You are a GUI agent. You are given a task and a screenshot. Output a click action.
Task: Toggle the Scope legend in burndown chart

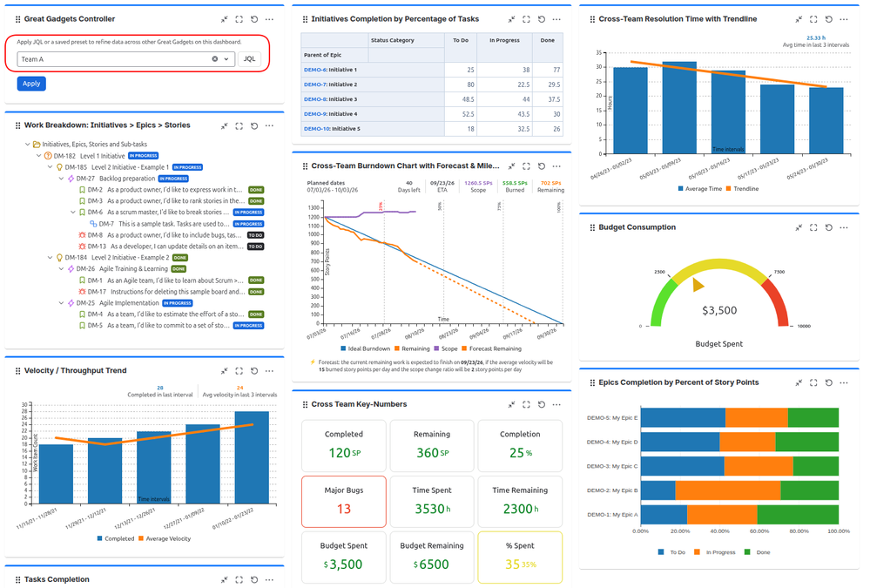[x=446, y=348]
